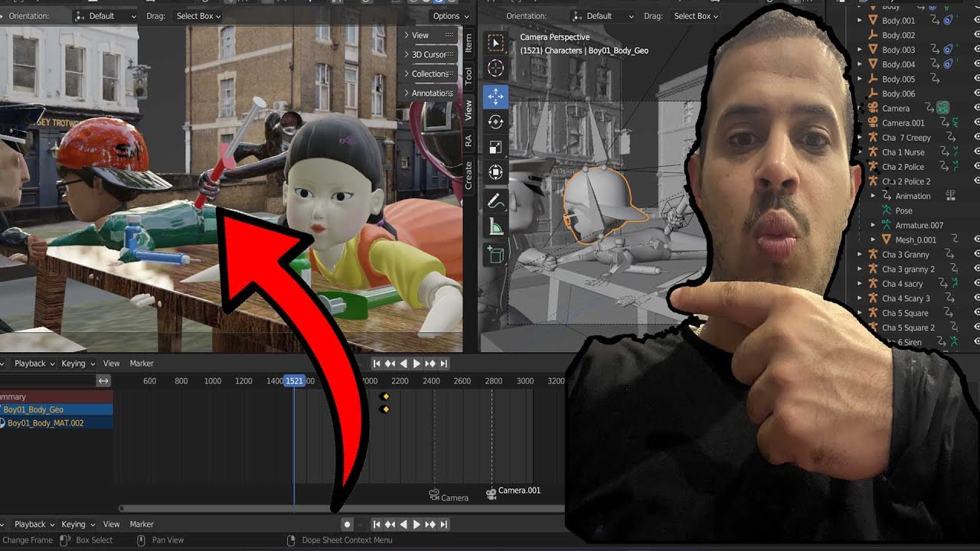Toggle visibility eye for Body.003

point(976,50)
